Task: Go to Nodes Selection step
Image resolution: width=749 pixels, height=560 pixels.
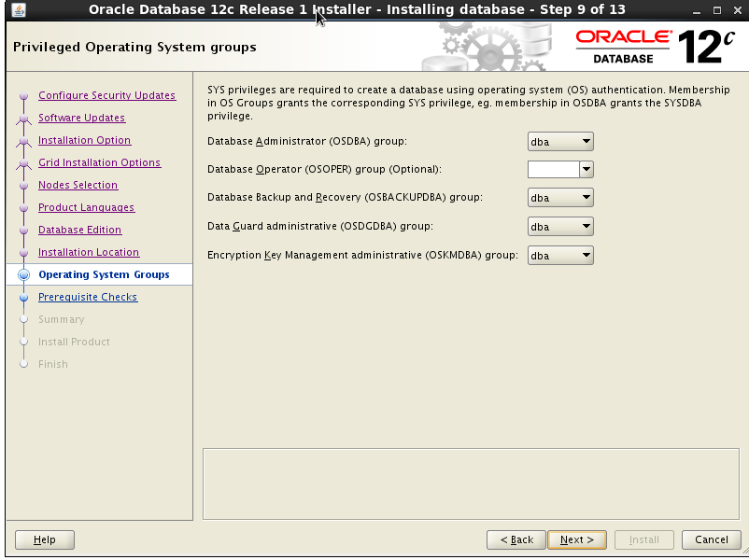Action: point(78,185)
